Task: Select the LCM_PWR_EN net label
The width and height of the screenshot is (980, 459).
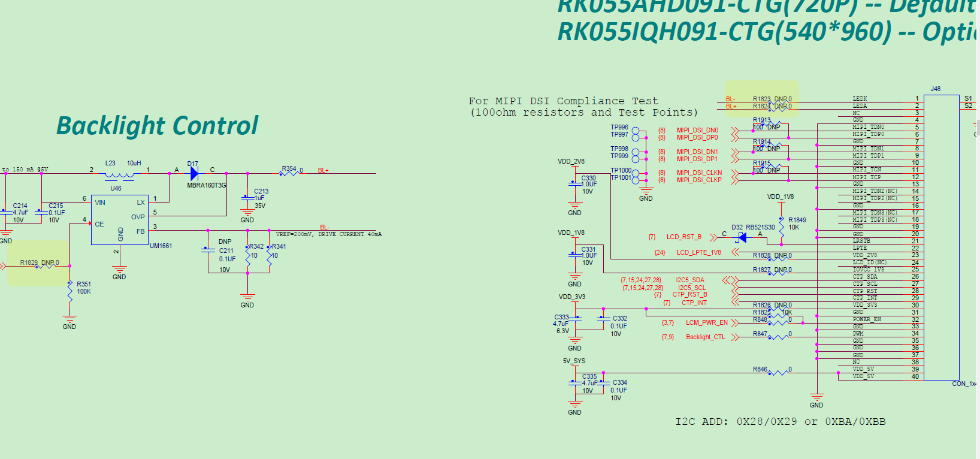Action: 707,322
